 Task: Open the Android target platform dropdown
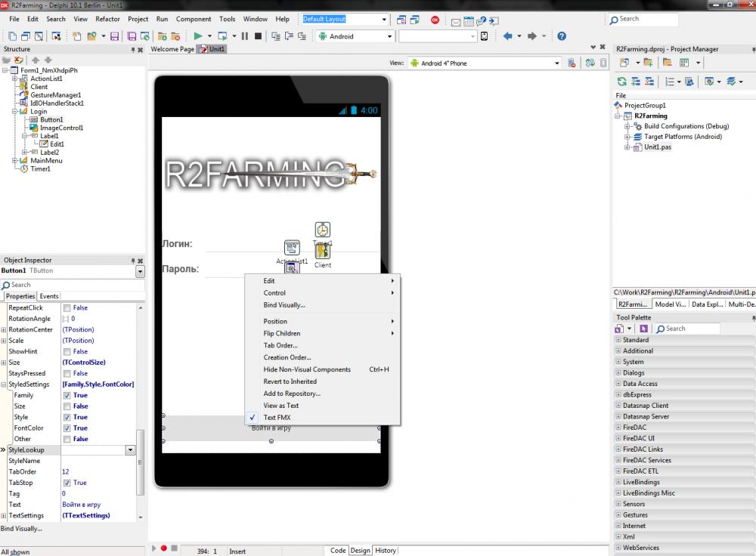(389, 36)
